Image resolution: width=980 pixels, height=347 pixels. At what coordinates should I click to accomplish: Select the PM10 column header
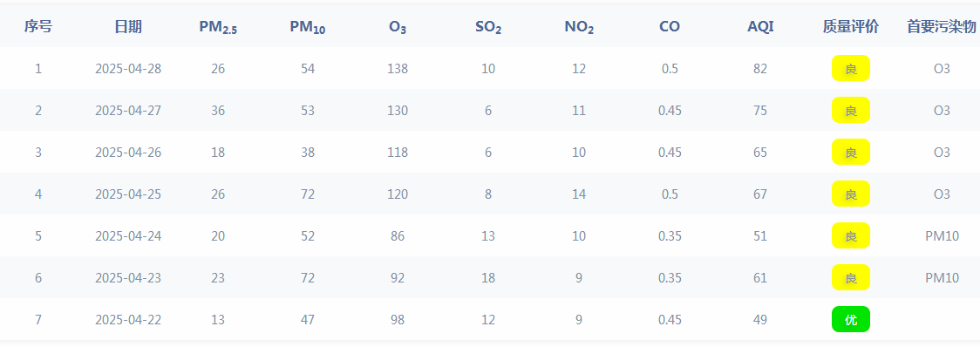[x=308, y=27]
